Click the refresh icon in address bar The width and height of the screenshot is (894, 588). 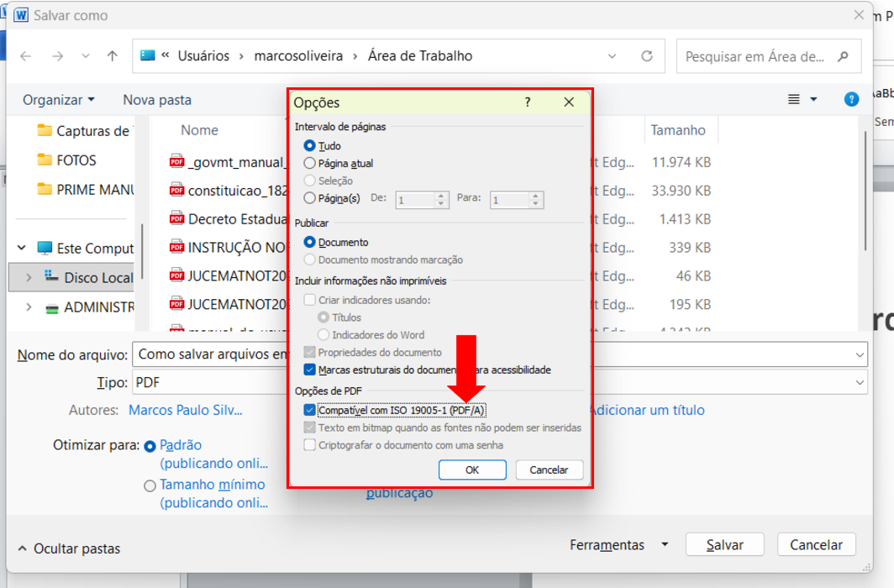(647, 56)
